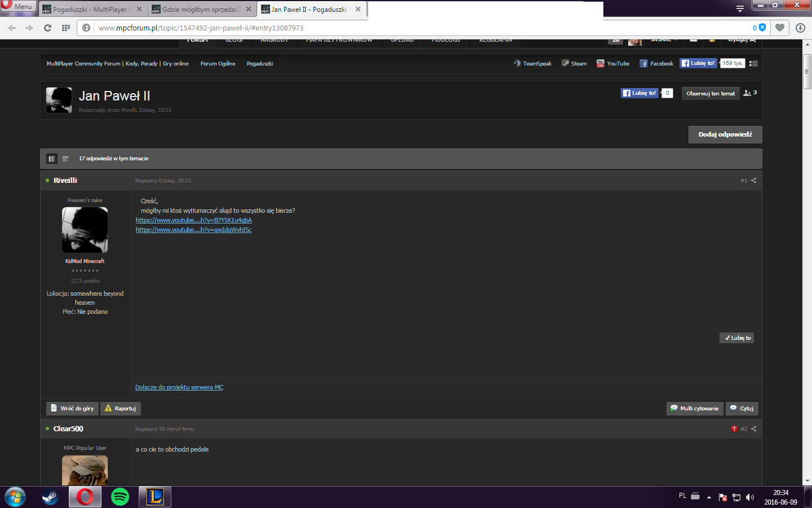Open League of Legends from the taskbar
Viewport: 812px width, 508px height.
click(155, 497)
